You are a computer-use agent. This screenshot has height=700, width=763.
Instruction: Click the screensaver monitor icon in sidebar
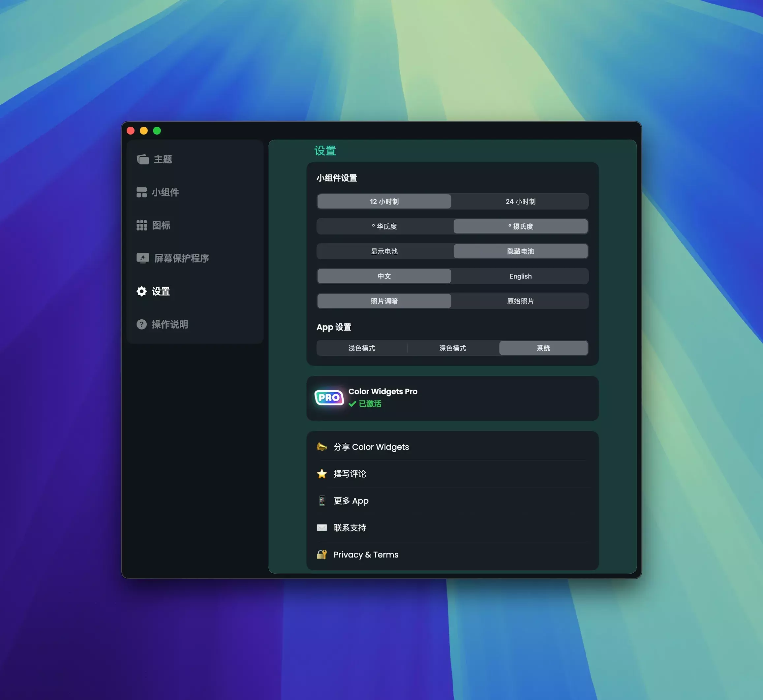(x=142, y=258)
